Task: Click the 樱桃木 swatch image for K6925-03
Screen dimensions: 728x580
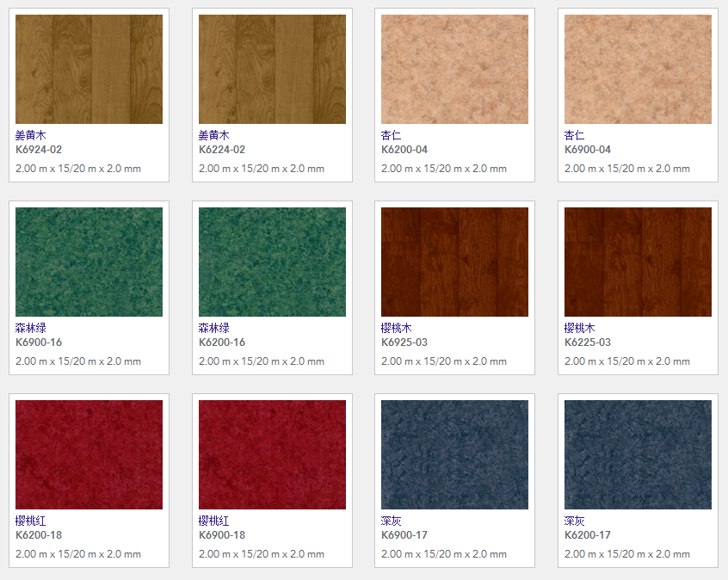Action: [x=454, y=262]
